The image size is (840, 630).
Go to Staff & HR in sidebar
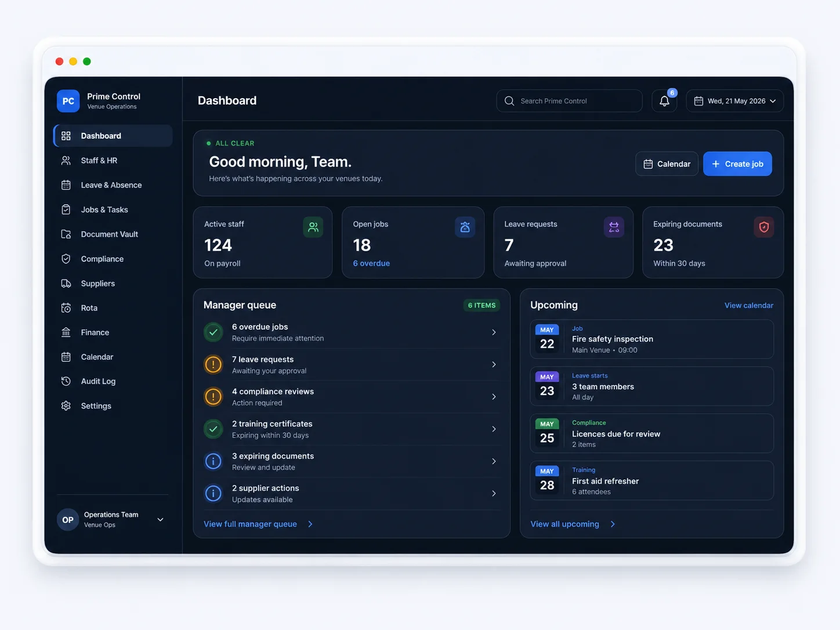pyautogui.click(x=113, y=161)
